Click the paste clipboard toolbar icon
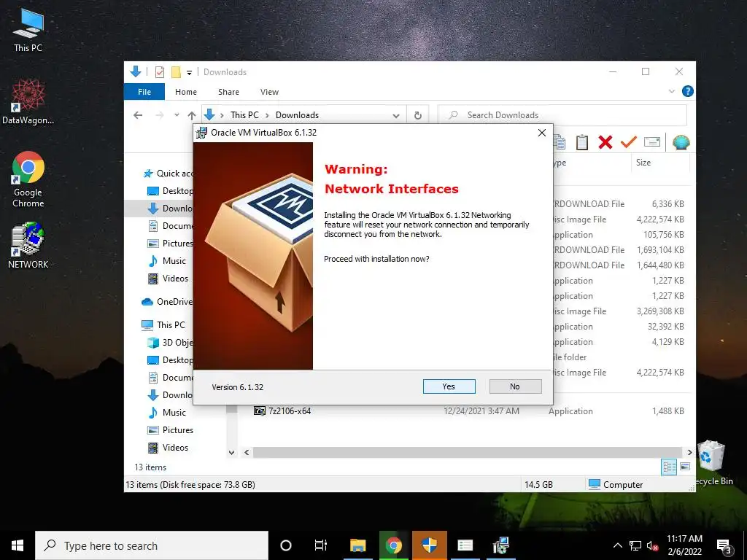This screenshot has width=747, height=560. (x=582, y=142)
